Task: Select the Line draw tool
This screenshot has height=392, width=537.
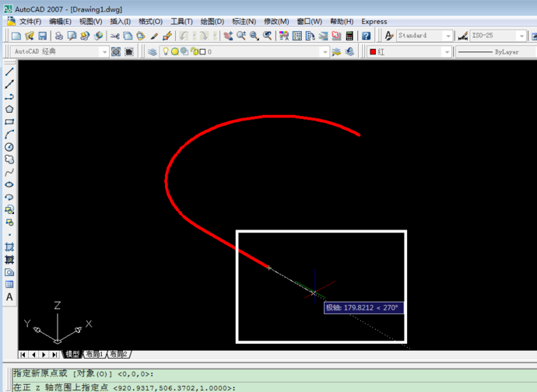Action: coord(9,72)
